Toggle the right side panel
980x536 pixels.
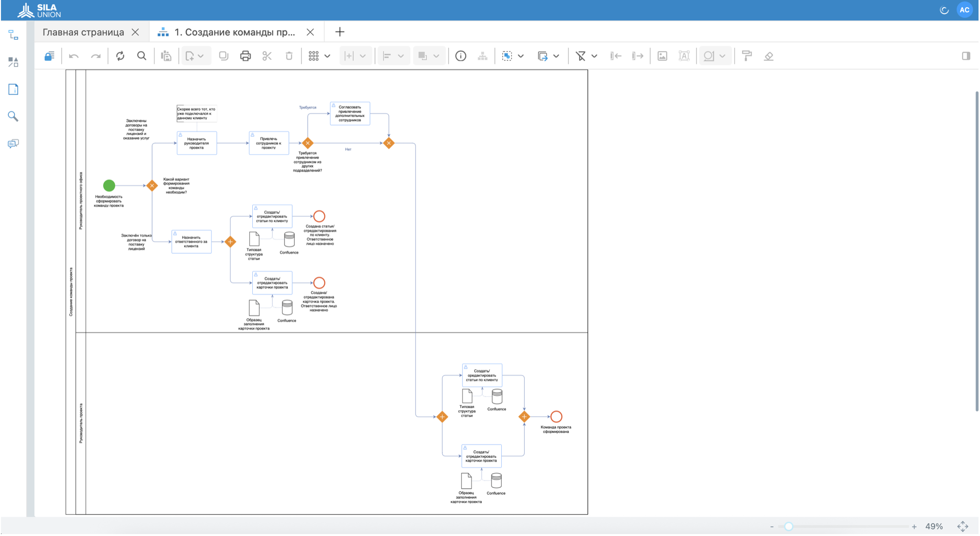pyautogui.click(x=966, y=56)
